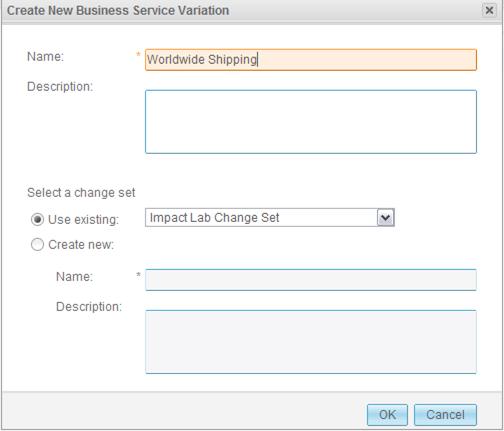Click the indented 'Description:' label under Create new
The width and height of the screenshot is (504, 431).
point(89,307)
